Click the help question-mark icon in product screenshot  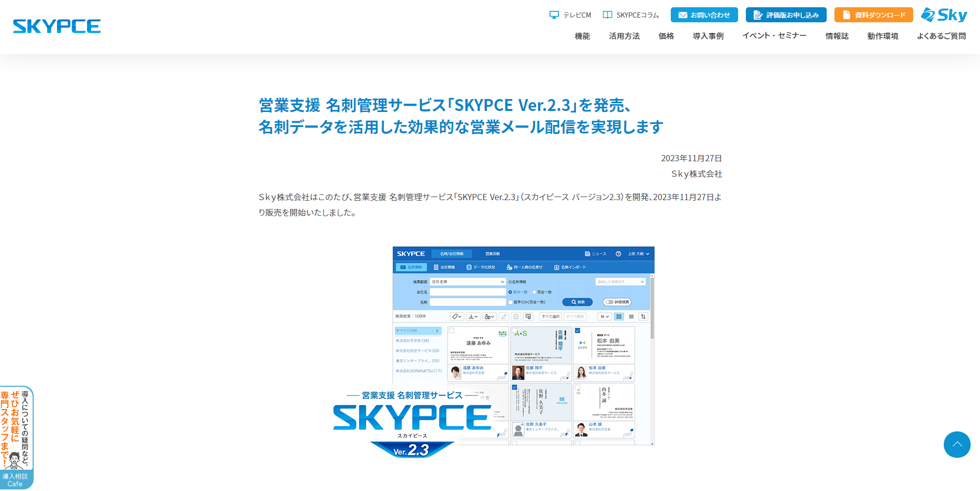(618, 254)
